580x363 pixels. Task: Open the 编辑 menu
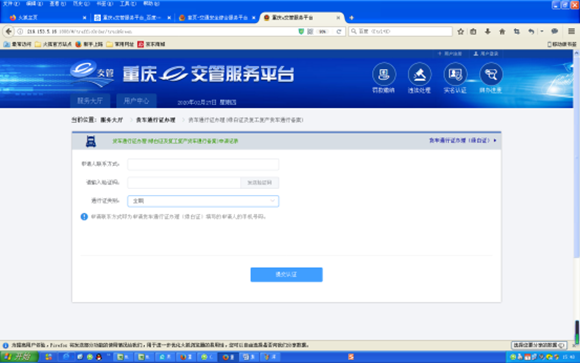pyautogui.click(x=34, y=4)
